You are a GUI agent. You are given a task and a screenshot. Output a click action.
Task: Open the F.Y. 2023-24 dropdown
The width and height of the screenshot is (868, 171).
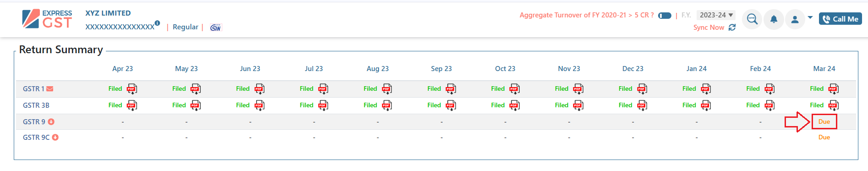[716, 15]
